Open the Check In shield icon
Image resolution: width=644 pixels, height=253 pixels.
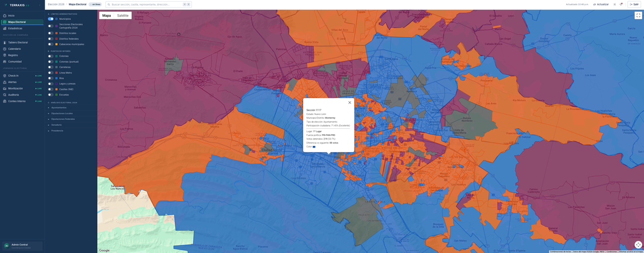[x=5, y=76]
